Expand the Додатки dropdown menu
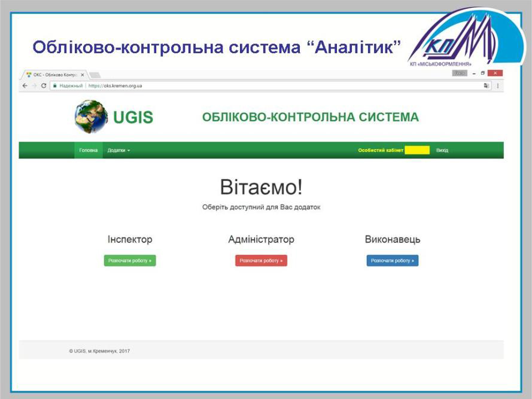Viewport: 532px width, 399px height. (118, 150)
